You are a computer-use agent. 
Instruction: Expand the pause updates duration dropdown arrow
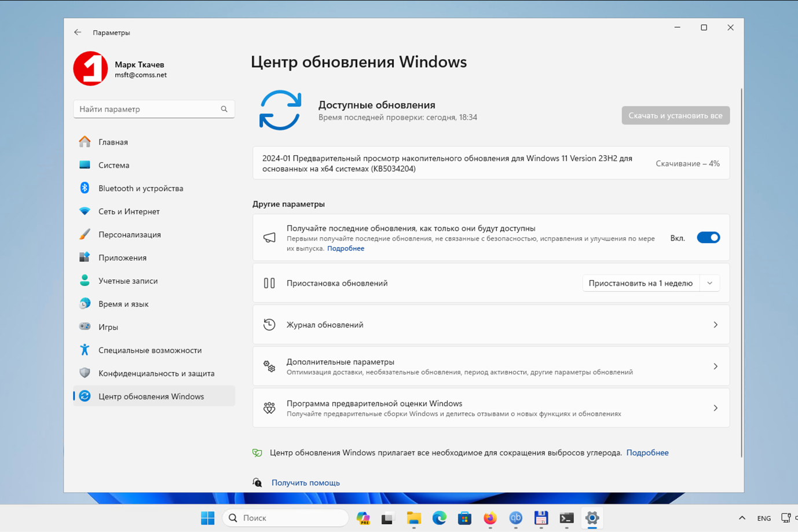coord(709,283)
